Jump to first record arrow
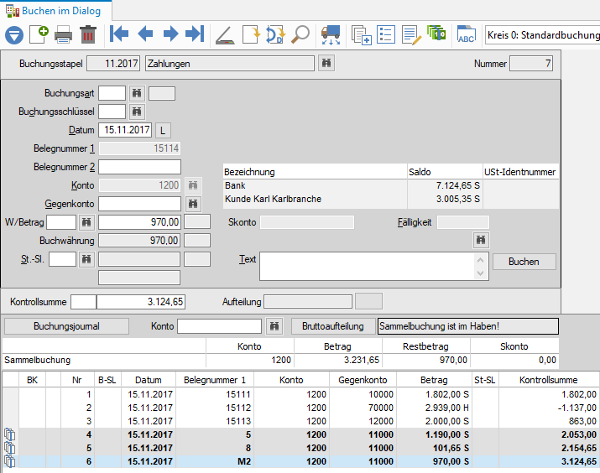Image resolution: width=600 pixels, height=473 pixels. tap(119, 34)
